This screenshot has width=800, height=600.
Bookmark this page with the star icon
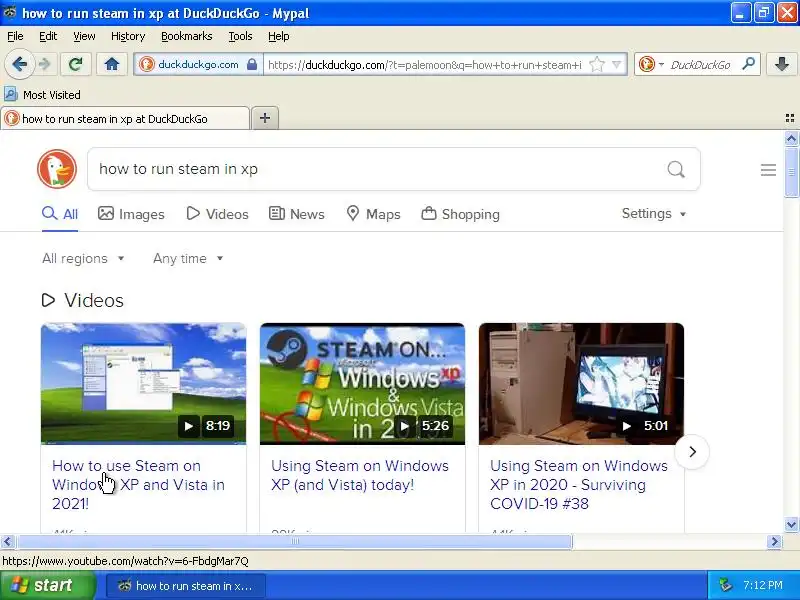(x=596, y=64)
